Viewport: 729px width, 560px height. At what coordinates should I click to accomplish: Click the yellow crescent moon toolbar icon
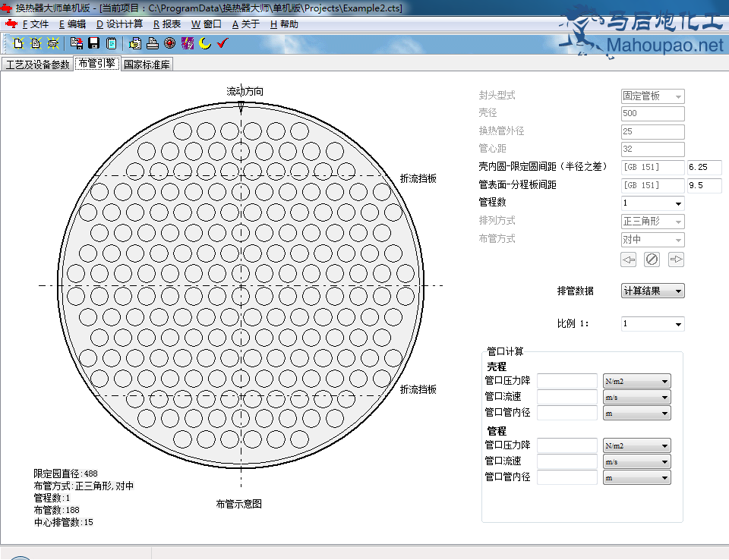tap(205, 43)
